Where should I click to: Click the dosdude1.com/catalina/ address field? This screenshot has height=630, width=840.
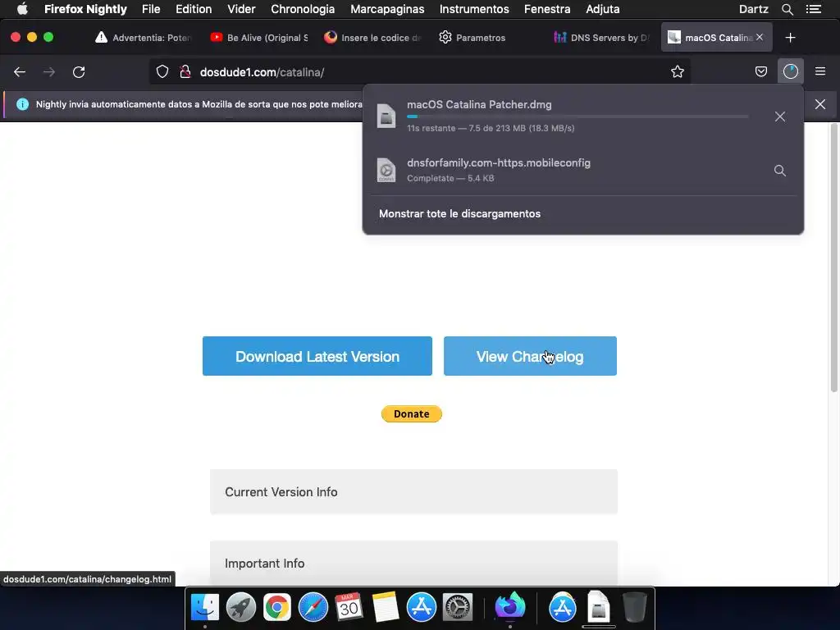click(419, 72)
